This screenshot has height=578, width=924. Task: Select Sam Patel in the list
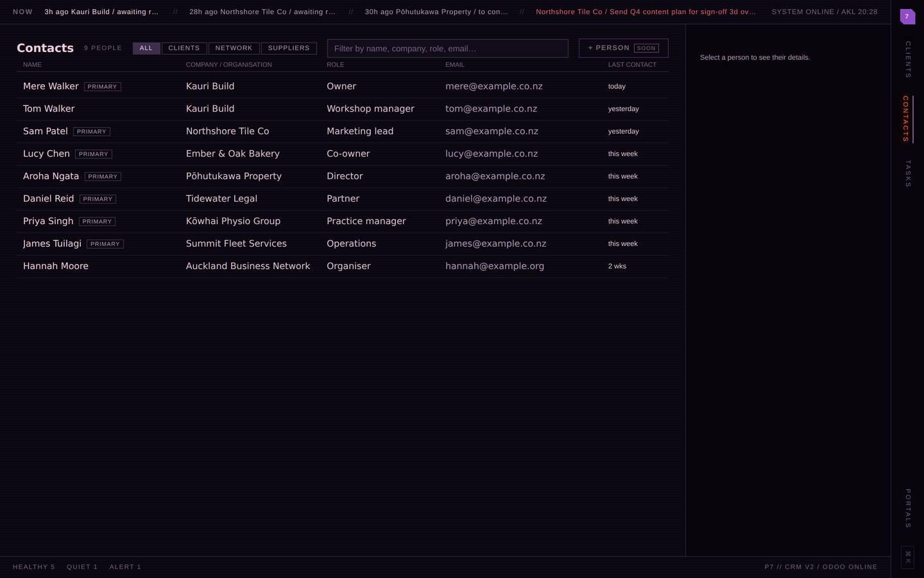pos(343,131)
